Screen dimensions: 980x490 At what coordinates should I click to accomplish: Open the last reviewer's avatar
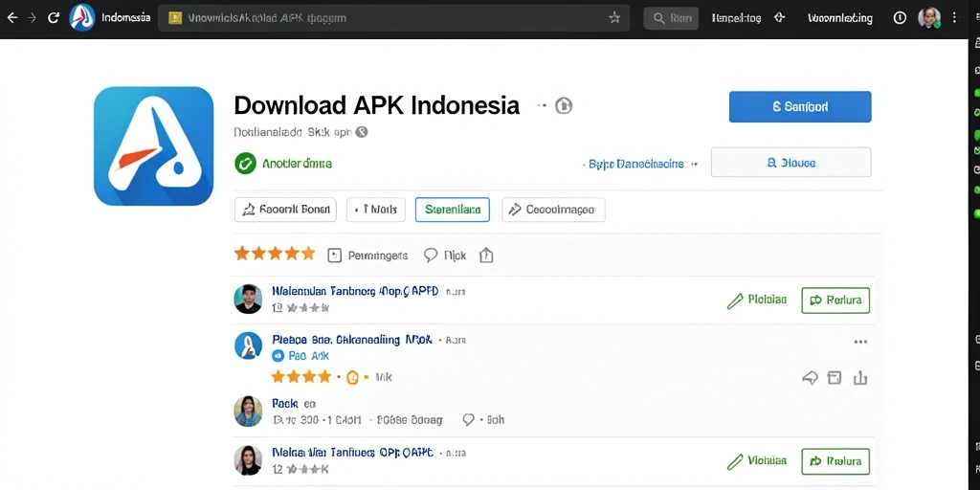tap(248, 460)
